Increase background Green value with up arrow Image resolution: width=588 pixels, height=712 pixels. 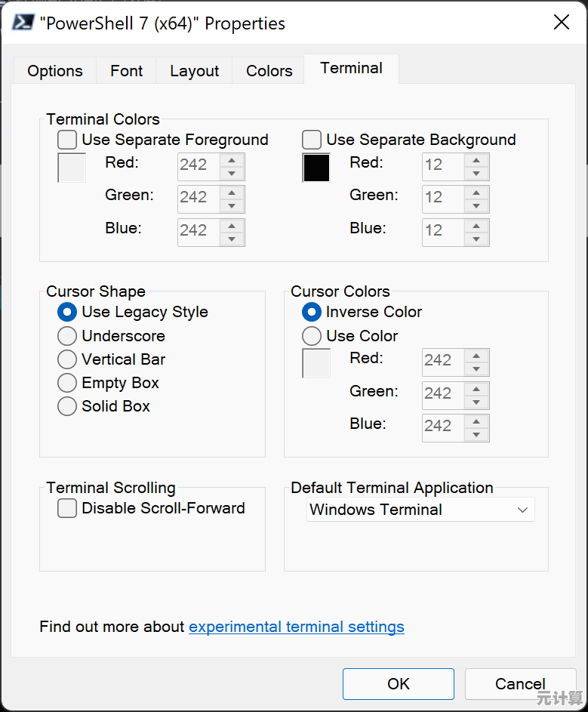click(476, 193)
